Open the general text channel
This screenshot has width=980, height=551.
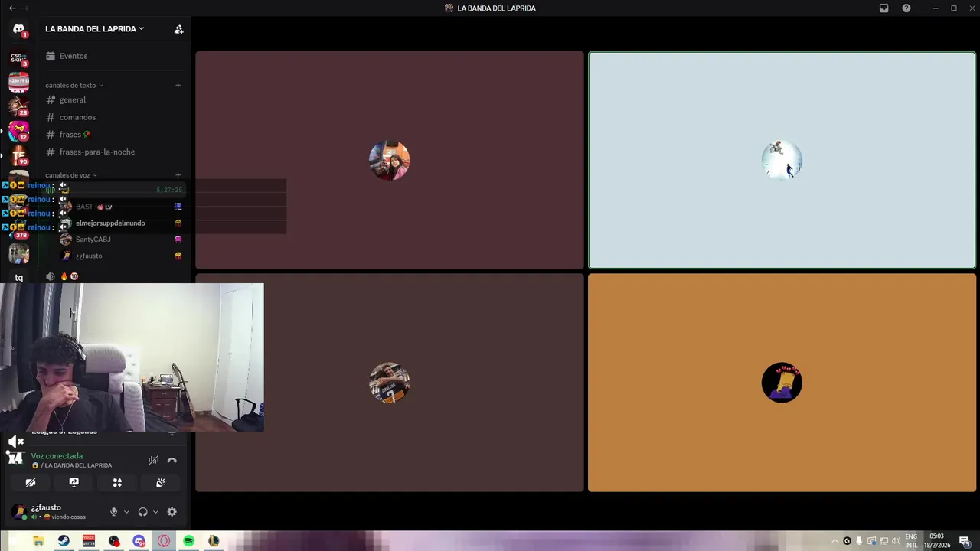113,100
